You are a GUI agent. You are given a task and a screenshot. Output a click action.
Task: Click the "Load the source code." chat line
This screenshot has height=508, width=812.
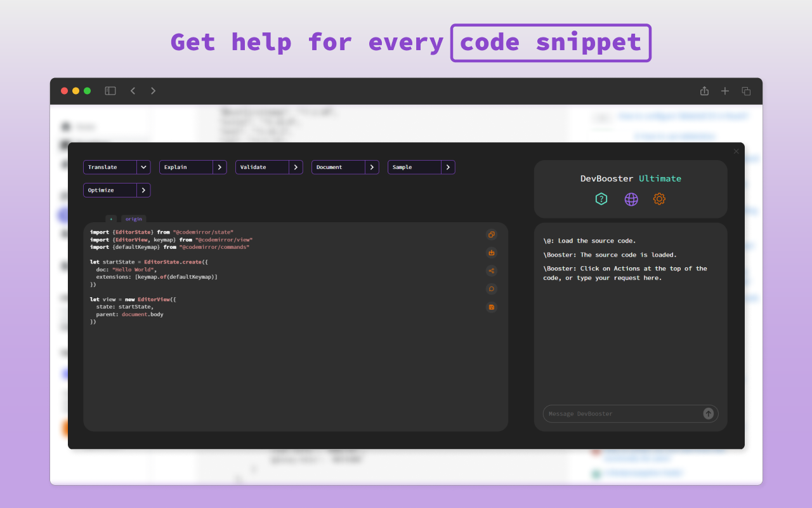597,241
